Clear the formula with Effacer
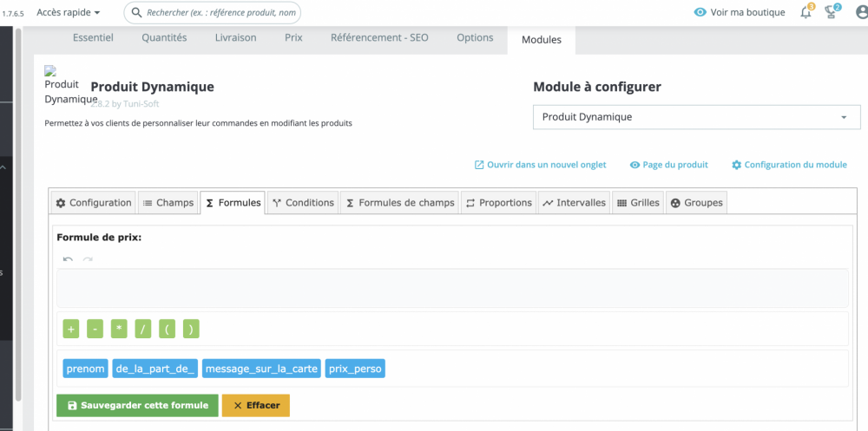This screenshot has height=431, width=868. [256, 405]
